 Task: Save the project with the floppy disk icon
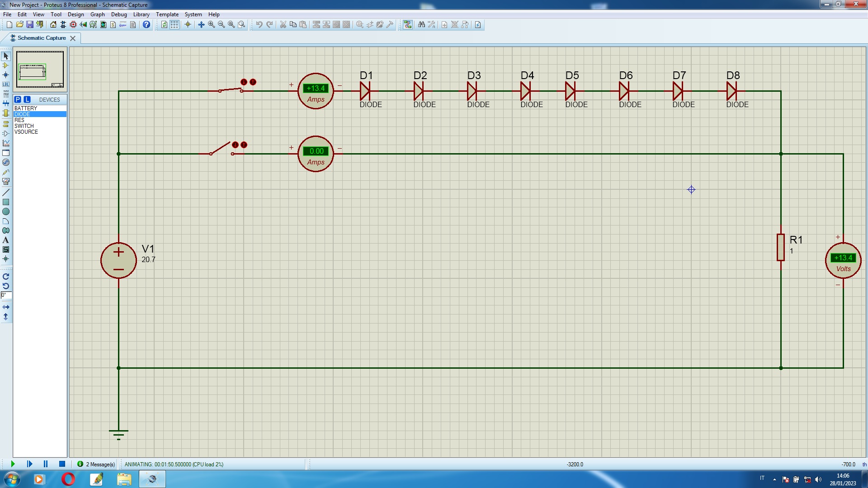point(30,25)
